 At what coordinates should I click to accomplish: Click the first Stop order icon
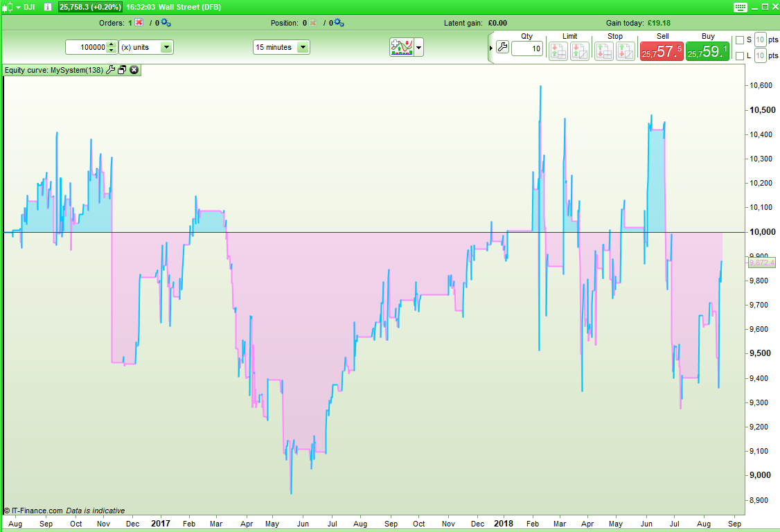pyautogui.click(x=603, y=51)
